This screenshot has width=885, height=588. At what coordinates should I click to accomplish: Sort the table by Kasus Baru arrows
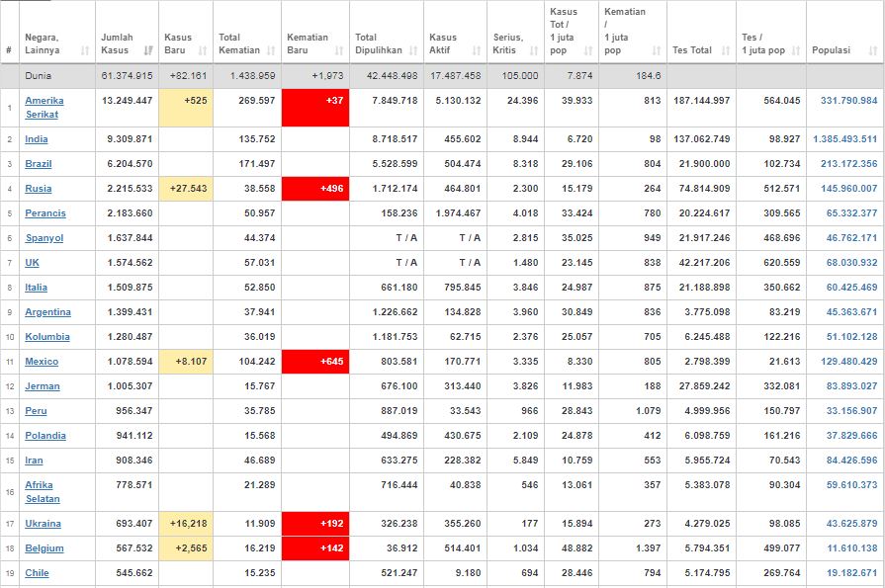203,50
